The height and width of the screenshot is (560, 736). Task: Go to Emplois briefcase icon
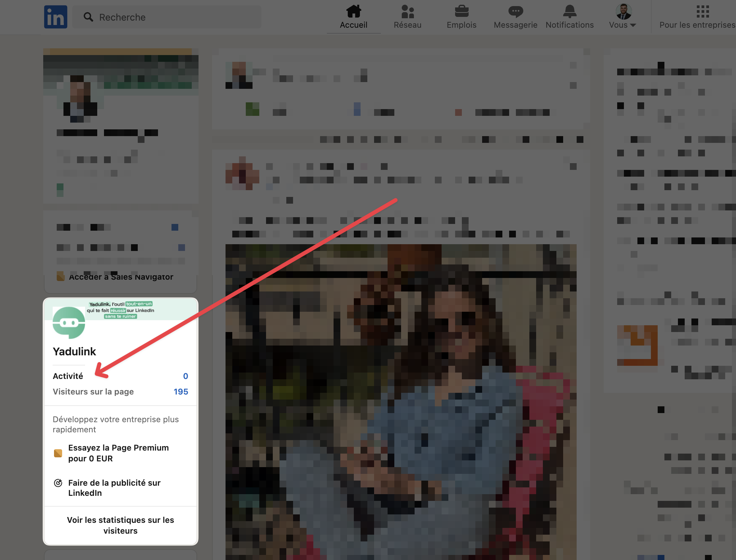[x=461, y=11]
